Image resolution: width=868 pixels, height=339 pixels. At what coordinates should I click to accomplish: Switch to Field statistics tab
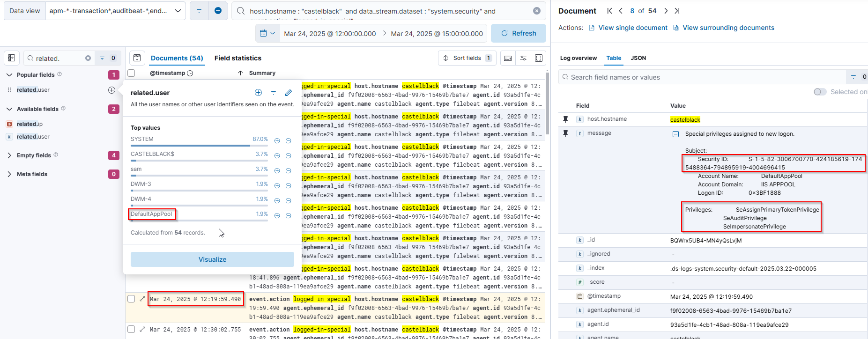(x=238, y=58)
